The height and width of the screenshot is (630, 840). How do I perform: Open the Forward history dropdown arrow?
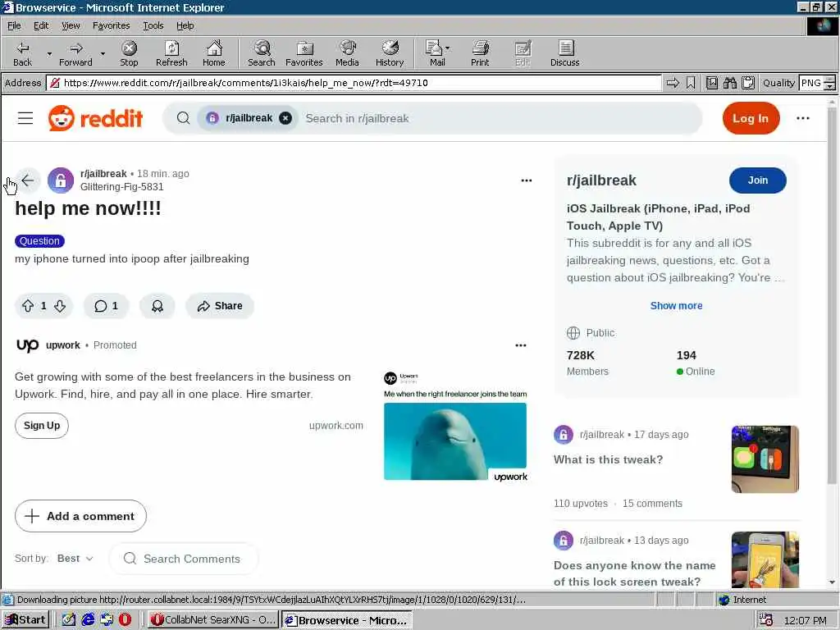coord(103,53)
